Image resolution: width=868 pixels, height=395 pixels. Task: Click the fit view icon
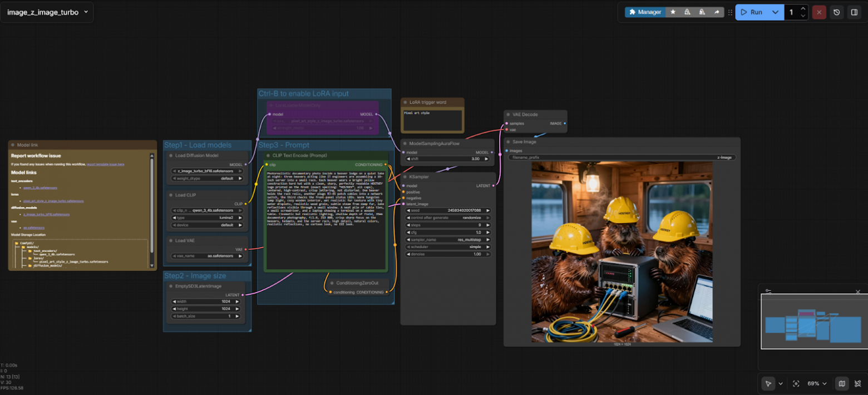796,383
